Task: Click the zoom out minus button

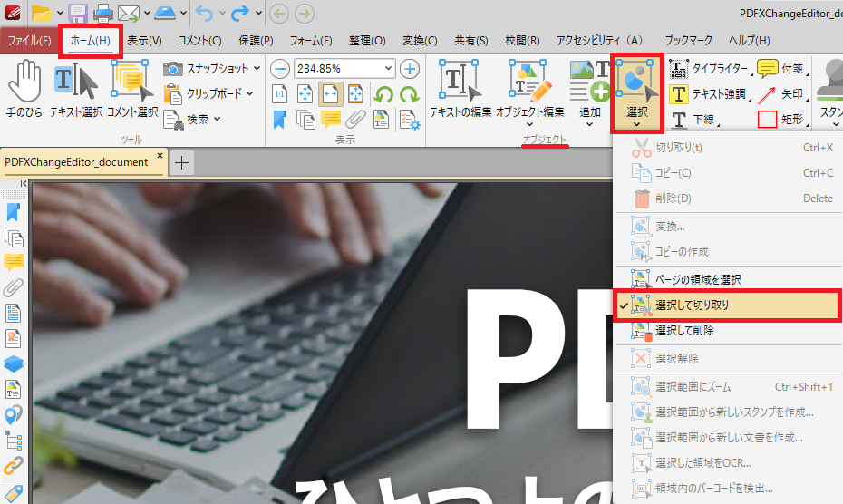Action: 279,69
